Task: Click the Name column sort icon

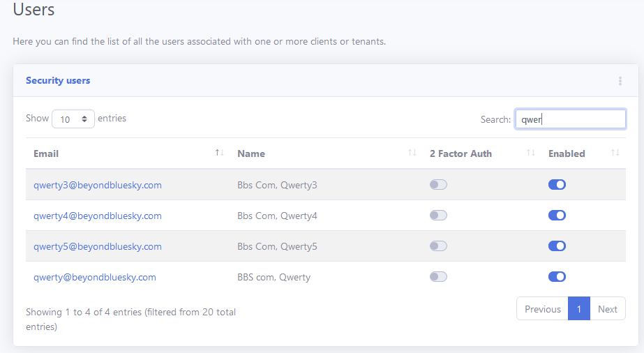Action: (x=412, y=153)
